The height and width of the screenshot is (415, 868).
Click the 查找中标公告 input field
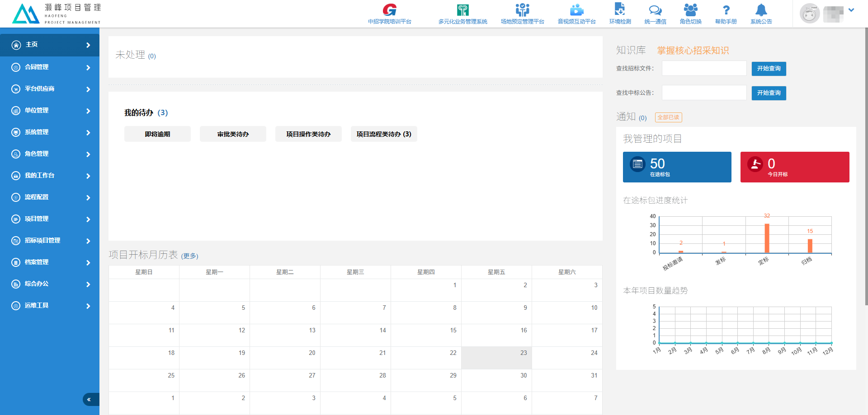tap(704, 93)
